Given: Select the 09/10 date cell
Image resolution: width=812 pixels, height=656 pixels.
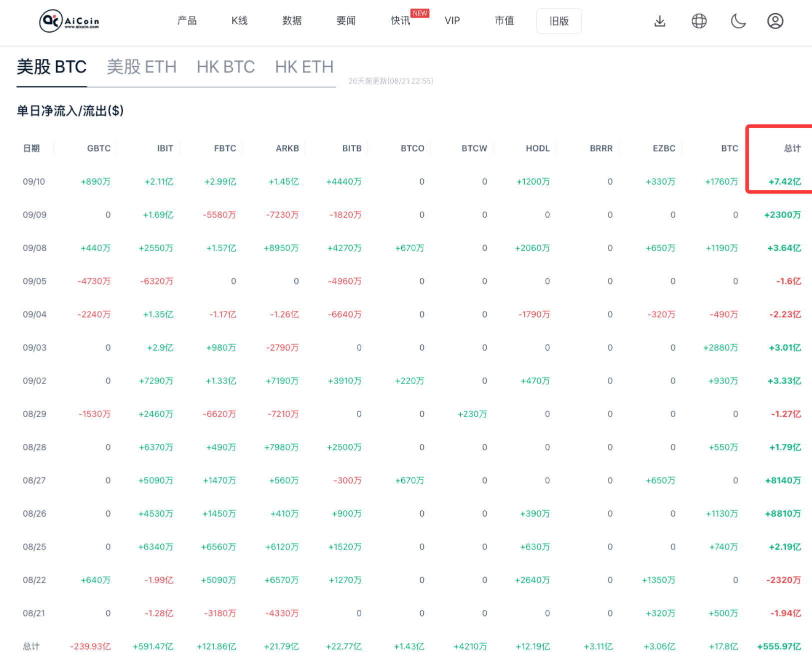Looking at the screenshot, I should tap(33, 181).
